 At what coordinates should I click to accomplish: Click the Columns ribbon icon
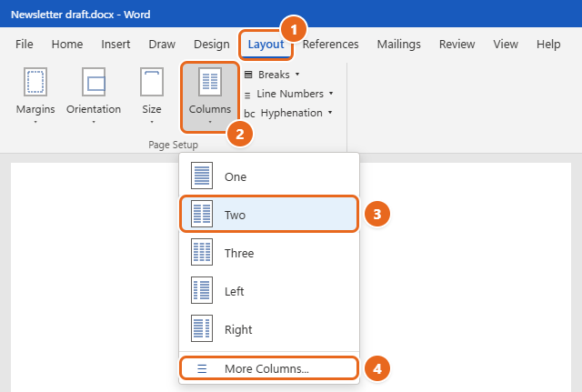tap(210, 82)
